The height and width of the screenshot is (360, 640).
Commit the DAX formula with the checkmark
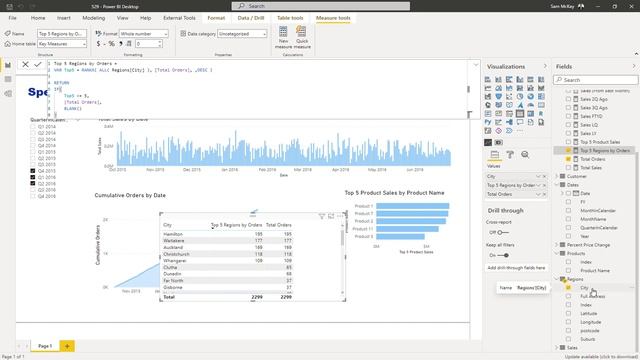click(x=38, y=64)
